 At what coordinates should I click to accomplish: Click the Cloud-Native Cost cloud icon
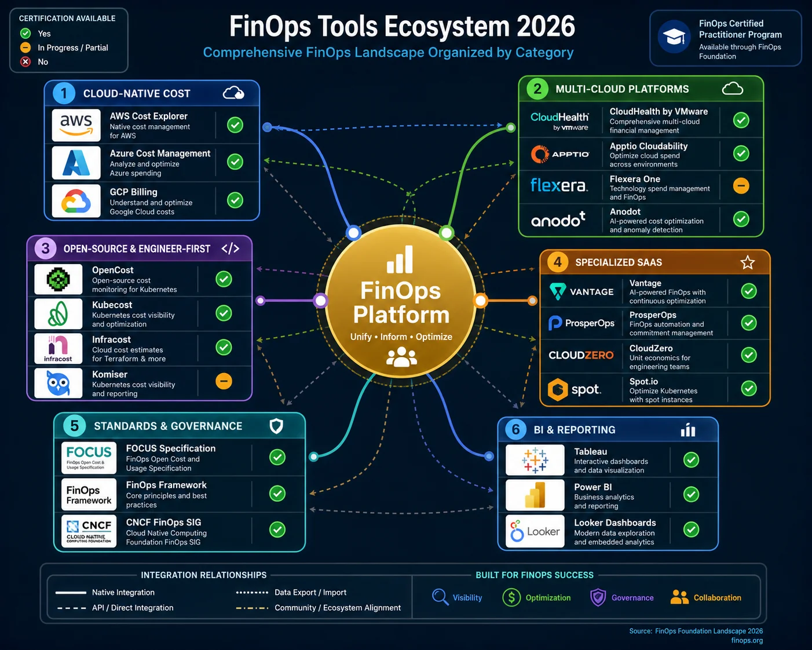click(233, 93)
